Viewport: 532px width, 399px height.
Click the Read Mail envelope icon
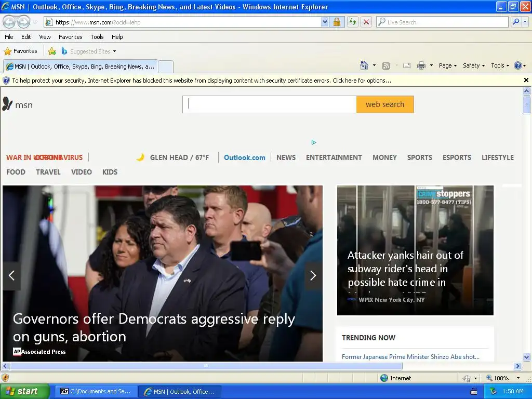pos(406,65)
